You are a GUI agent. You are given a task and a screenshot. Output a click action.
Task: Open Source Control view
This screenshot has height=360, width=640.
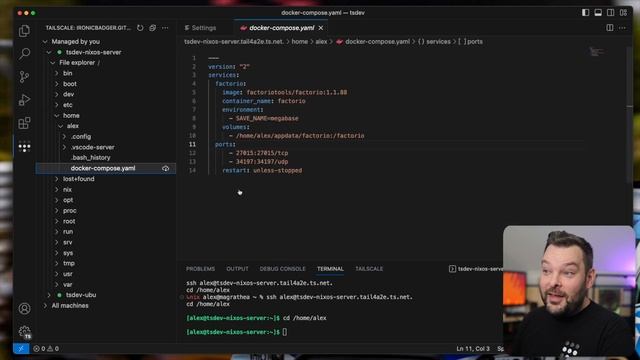tap(24, 76)
